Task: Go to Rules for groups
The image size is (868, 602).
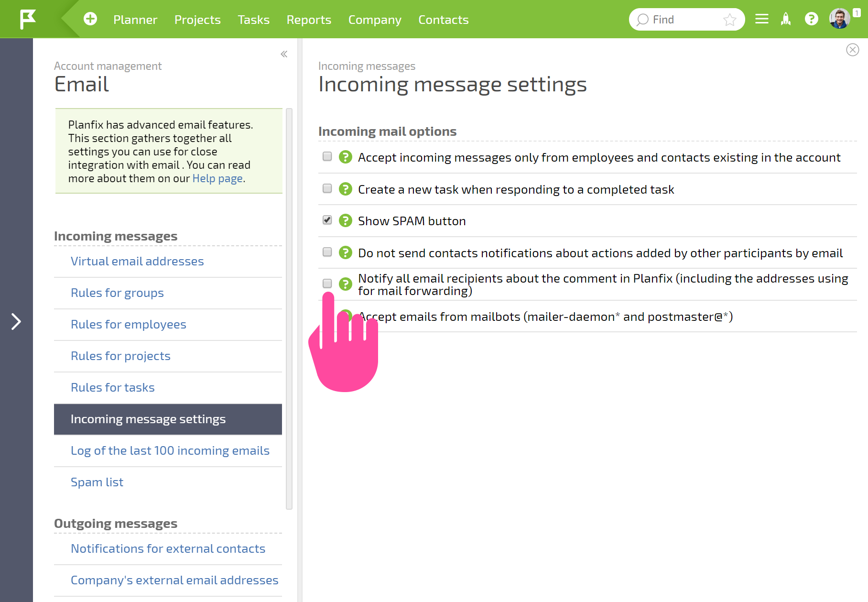Action: point(117,293)
